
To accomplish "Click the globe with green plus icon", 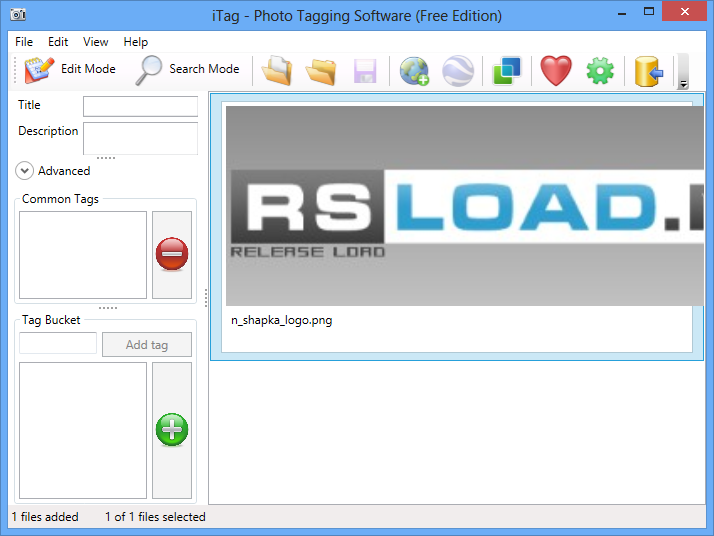I will 414,71.
